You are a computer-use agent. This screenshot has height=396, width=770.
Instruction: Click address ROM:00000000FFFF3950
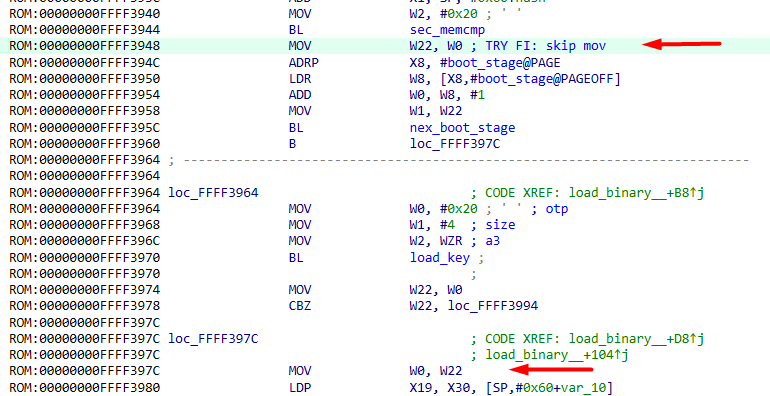click(84, 79)
